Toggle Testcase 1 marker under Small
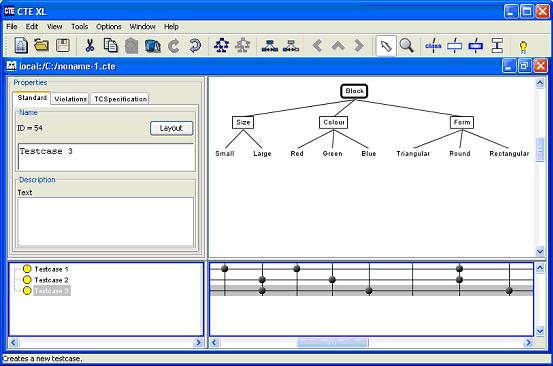Viewport: 553px width, 366px height. pos(224,269)
